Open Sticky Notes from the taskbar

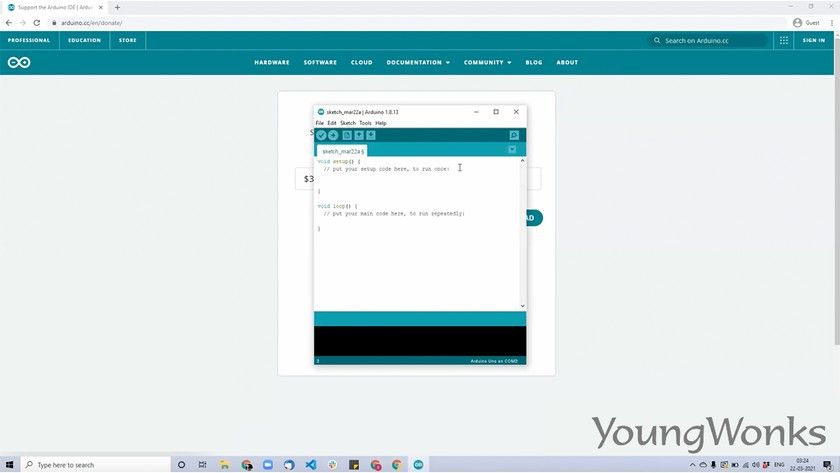[x=354, y=464]
